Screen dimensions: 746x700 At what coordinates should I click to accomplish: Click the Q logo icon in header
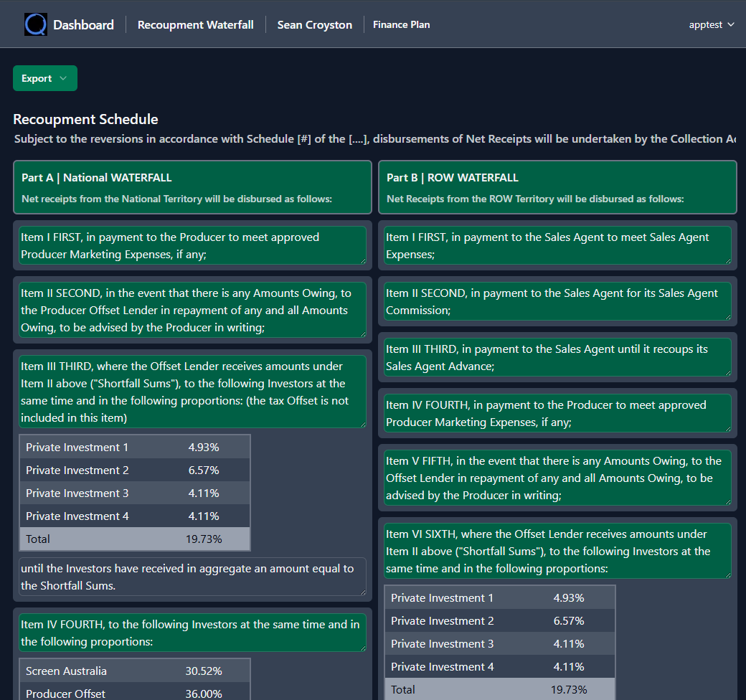[x=35, y=24]
